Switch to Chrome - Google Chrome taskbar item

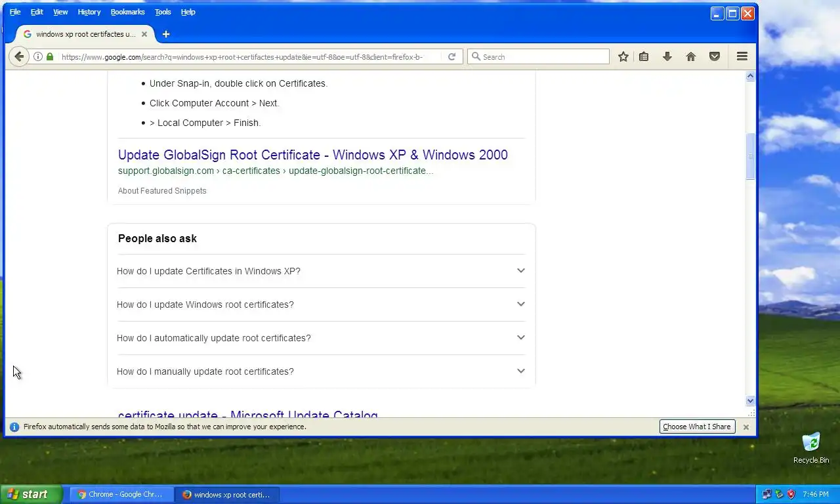[122, 494]
